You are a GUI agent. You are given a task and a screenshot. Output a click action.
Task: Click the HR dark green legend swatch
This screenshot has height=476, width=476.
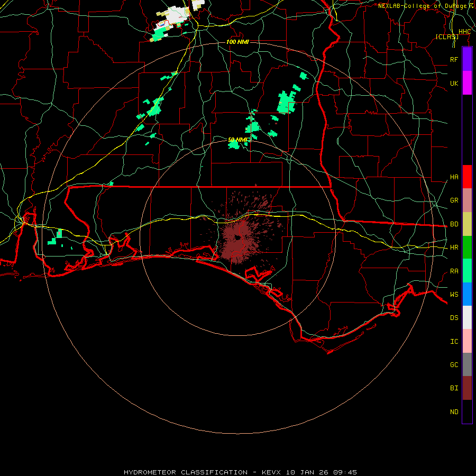(x=467, y=248)
